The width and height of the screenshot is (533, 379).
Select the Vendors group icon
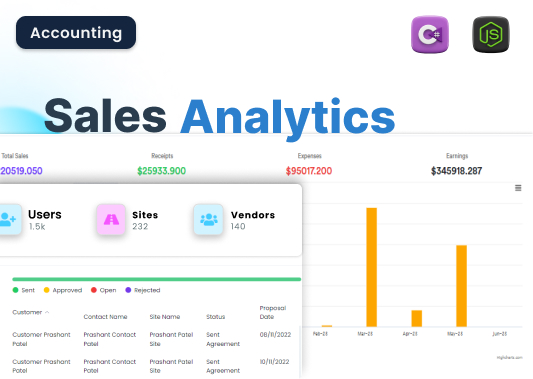(x=208, y=219)
